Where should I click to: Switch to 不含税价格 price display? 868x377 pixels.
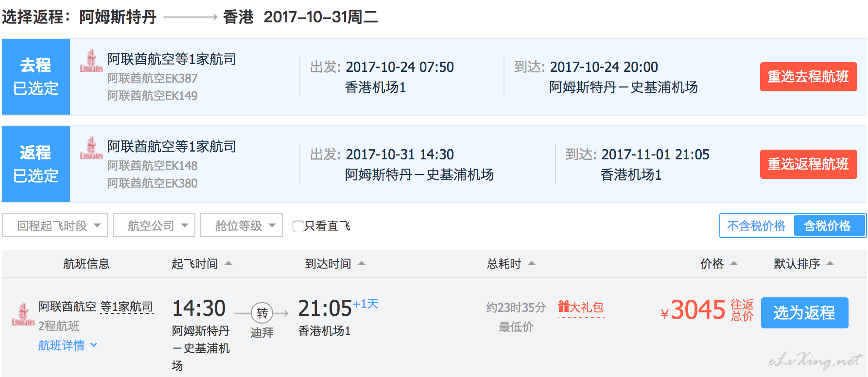pyautogui.click(x=756, y=226)
